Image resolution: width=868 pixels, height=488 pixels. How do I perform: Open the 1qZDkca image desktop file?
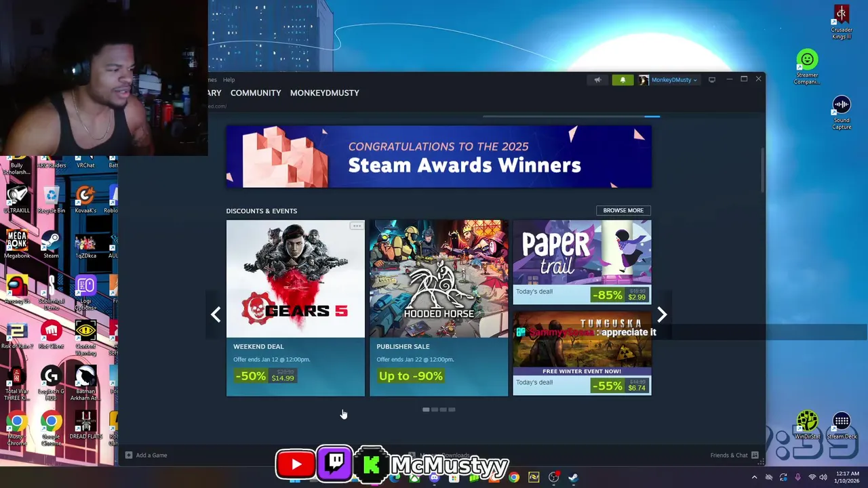[85, 245]
